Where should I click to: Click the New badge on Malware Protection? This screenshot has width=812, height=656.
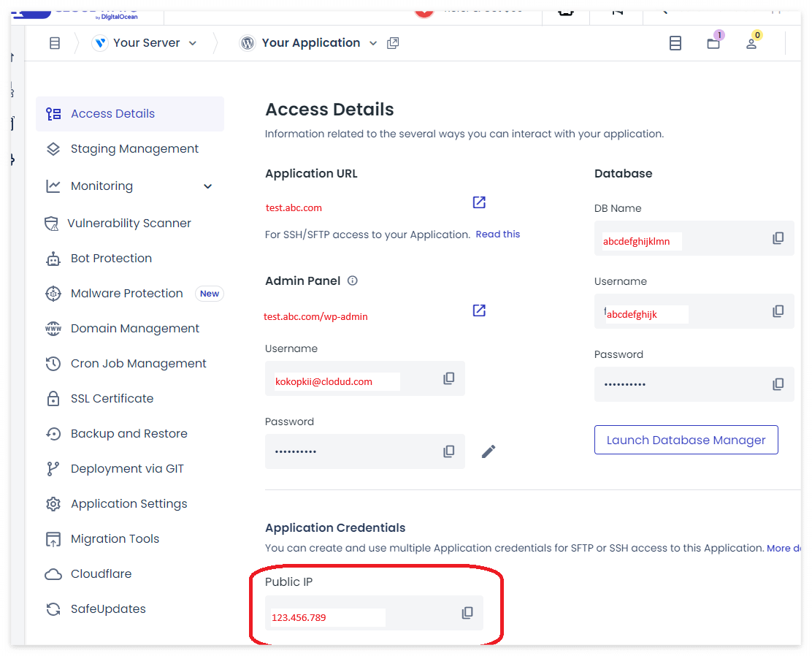210,294
